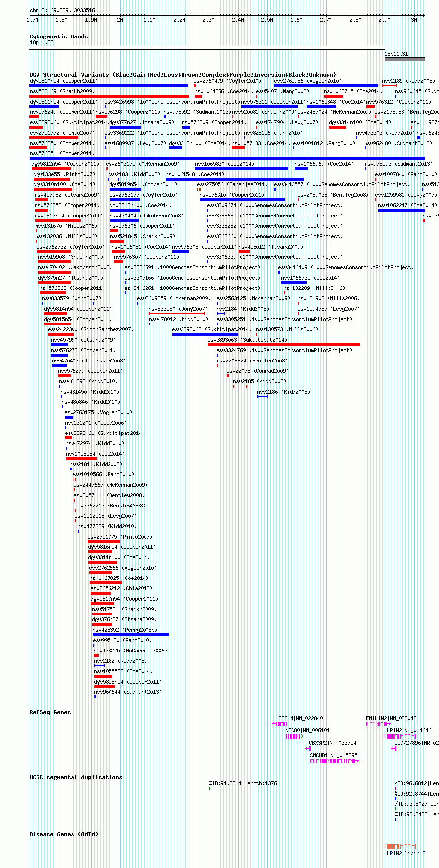Select nsv1061548 (Coe2014) label

point(195,174)
